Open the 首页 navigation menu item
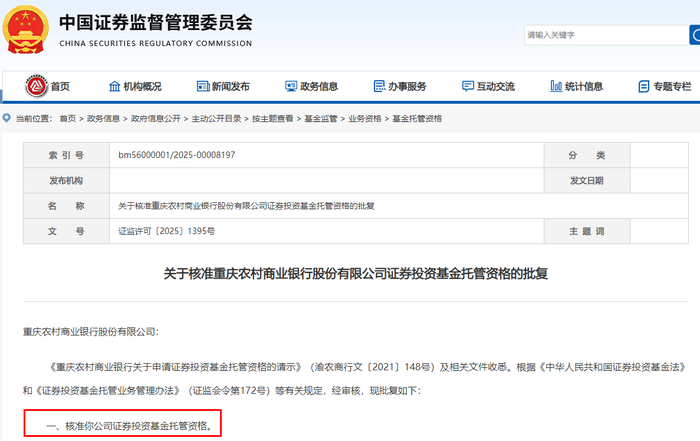Screen dimensions: 700x441 [x=60, y=86]
